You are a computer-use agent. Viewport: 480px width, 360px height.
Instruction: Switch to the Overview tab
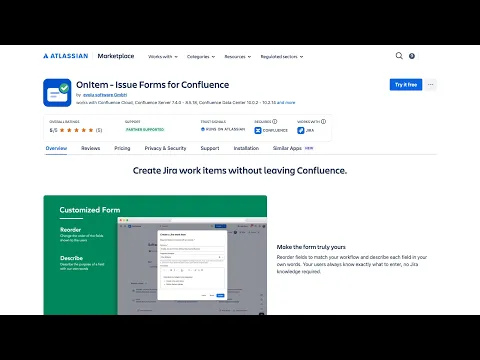[56, 148]
